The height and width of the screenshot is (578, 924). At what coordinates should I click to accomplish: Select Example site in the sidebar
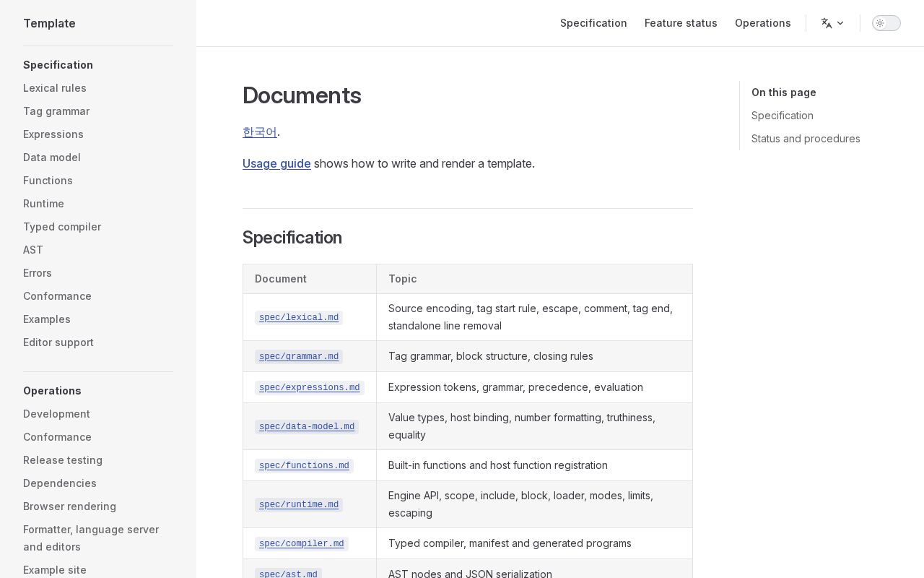click(55, 570)
